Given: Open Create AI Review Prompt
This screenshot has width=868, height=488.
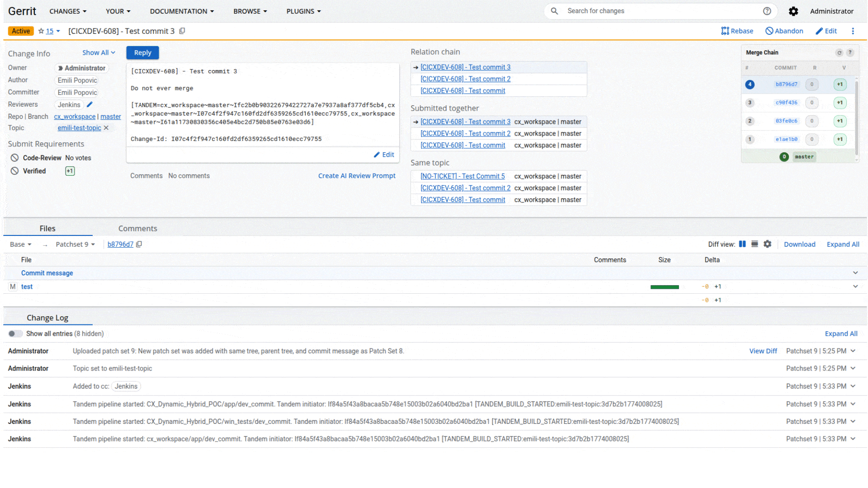Looking at the screenshot, I should pos(357,176).
